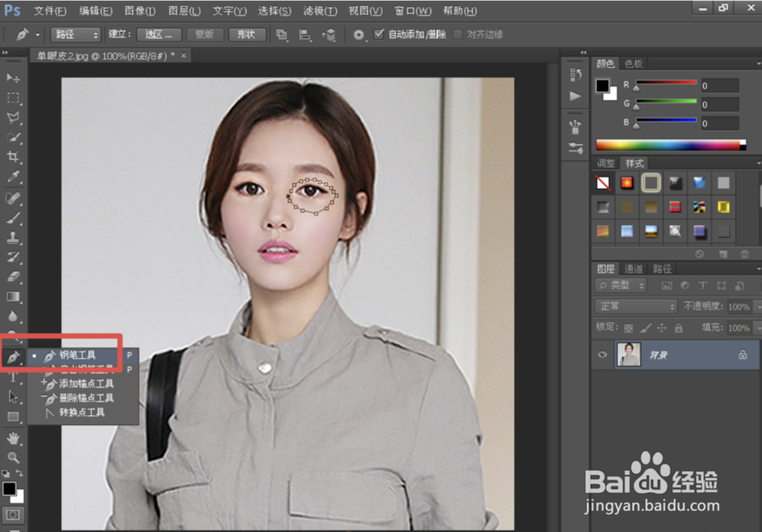The width and height of the screenshot is (762, 532).
Task: Close the document tab
Action: (184, 56)
